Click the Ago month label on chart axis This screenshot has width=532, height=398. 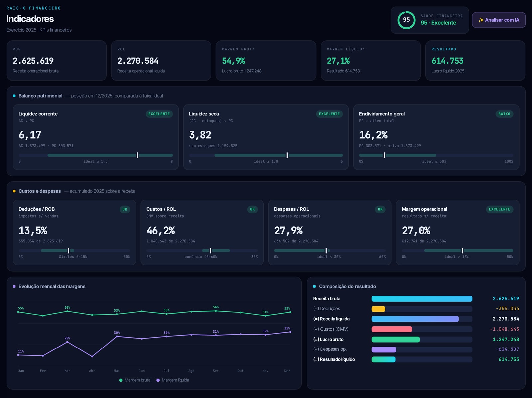(x=191, y=371)
